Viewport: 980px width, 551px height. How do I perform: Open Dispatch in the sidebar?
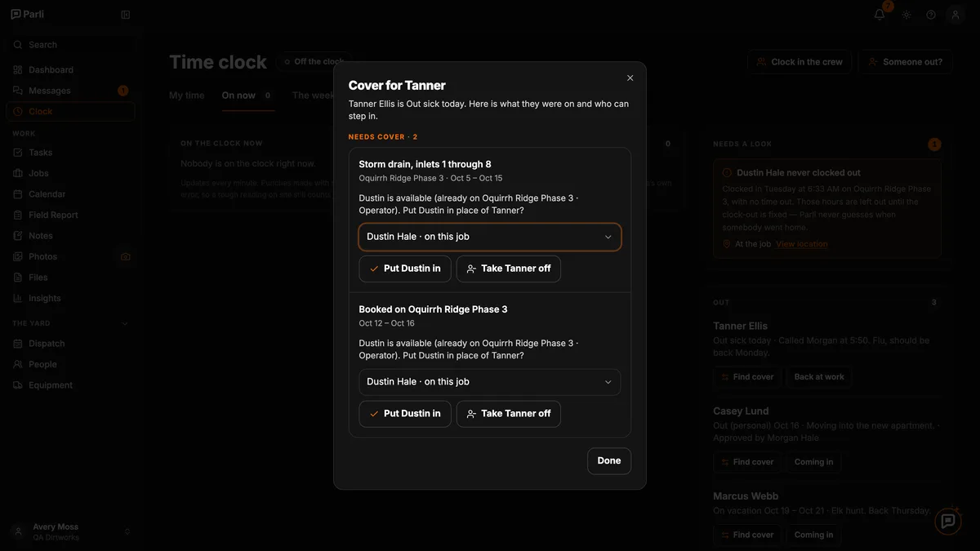pos(70,344)
